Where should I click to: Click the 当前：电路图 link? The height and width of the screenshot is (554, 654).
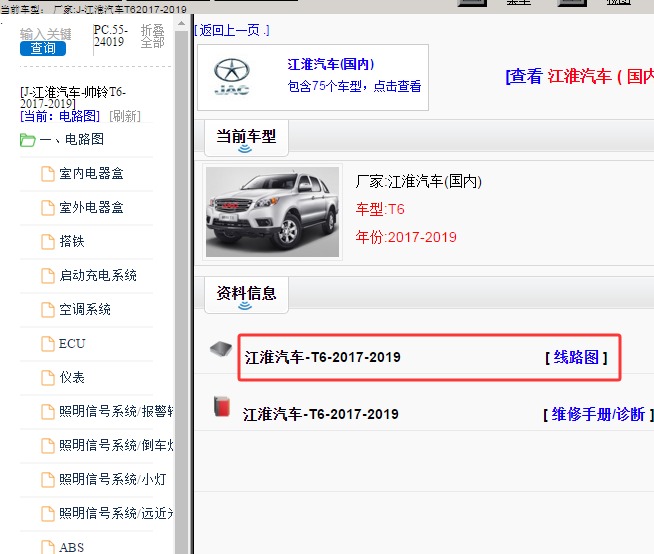tap(60, 116)
